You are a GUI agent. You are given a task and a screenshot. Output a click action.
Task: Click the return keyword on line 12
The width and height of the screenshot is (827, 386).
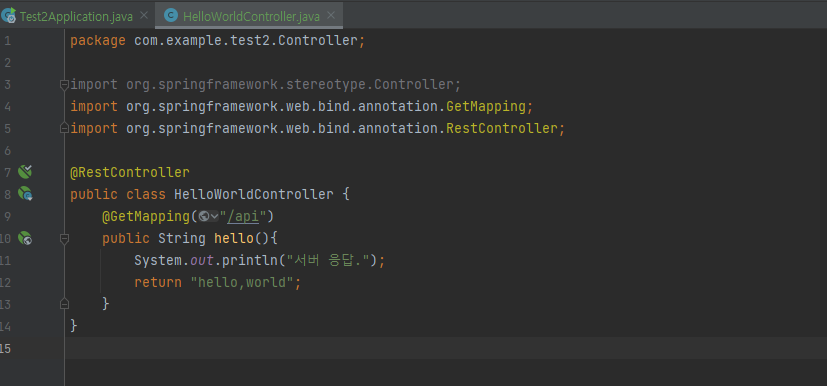click(x=158, y=282)
